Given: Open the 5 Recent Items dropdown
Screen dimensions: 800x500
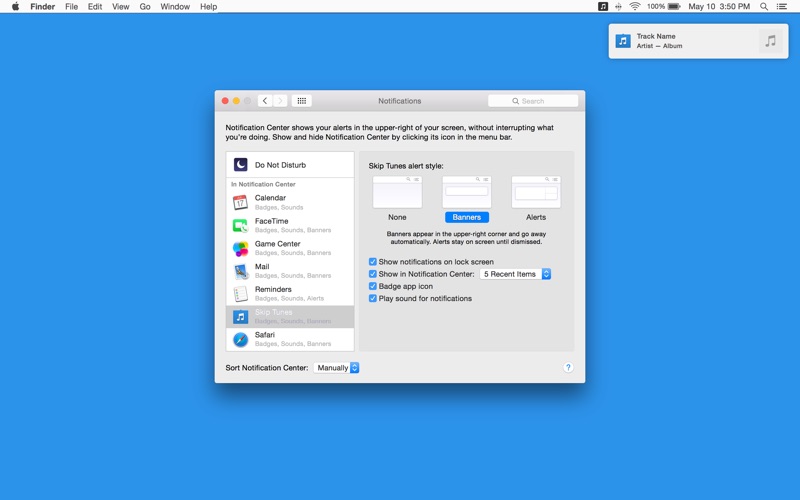Looking at the screenshot, I should coord(515,274).
